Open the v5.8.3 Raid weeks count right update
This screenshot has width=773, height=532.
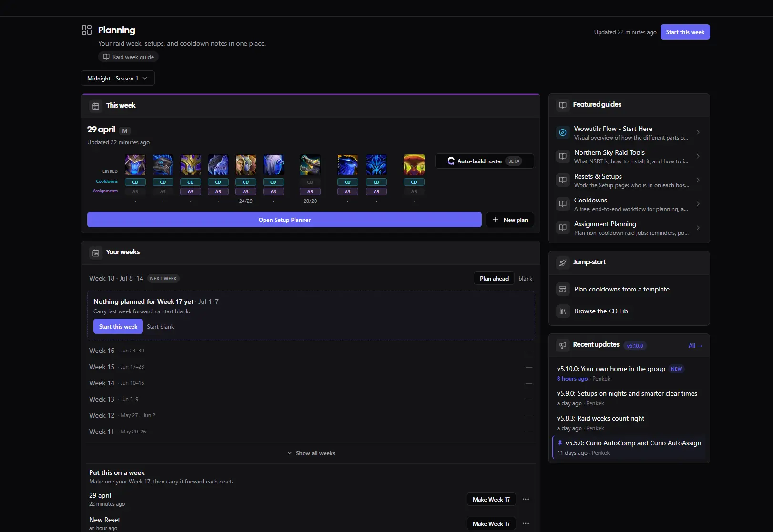[x=629, y=423]
